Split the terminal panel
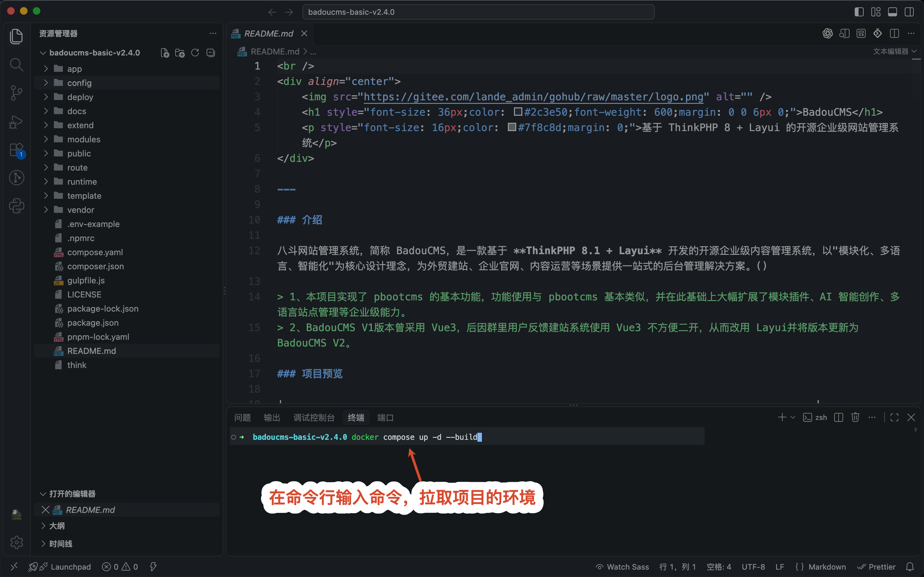This screenshot has width=924, height=577. point(838,417)
